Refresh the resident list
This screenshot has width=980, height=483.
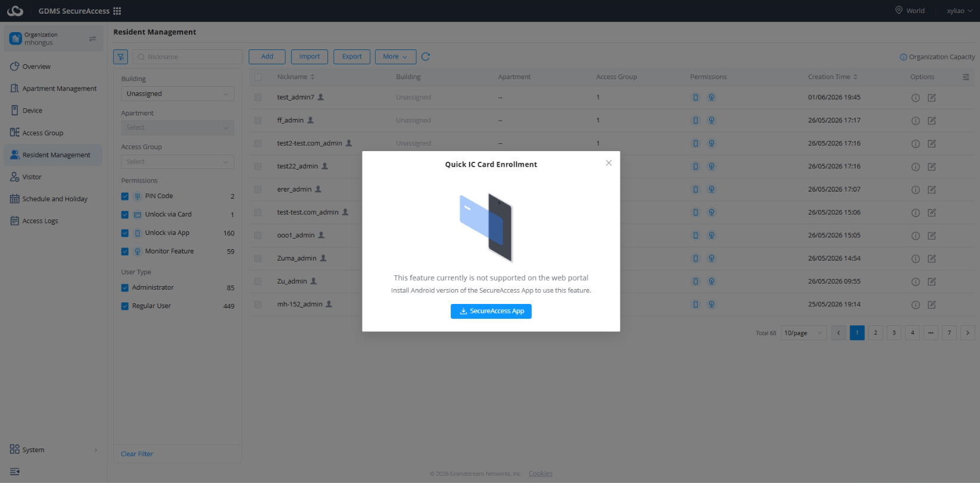tap(426, 57)
